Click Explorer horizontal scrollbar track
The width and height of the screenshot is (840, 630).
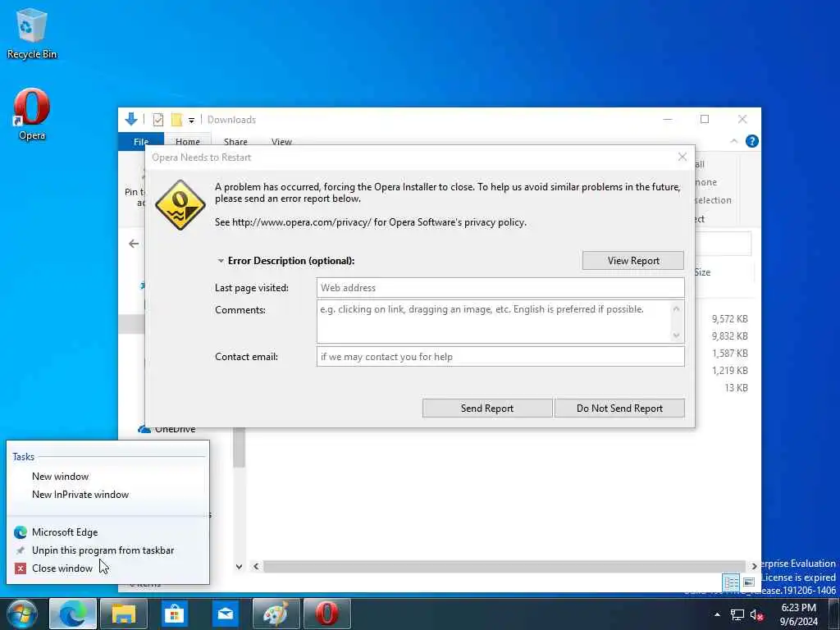[x=504, y=566]
